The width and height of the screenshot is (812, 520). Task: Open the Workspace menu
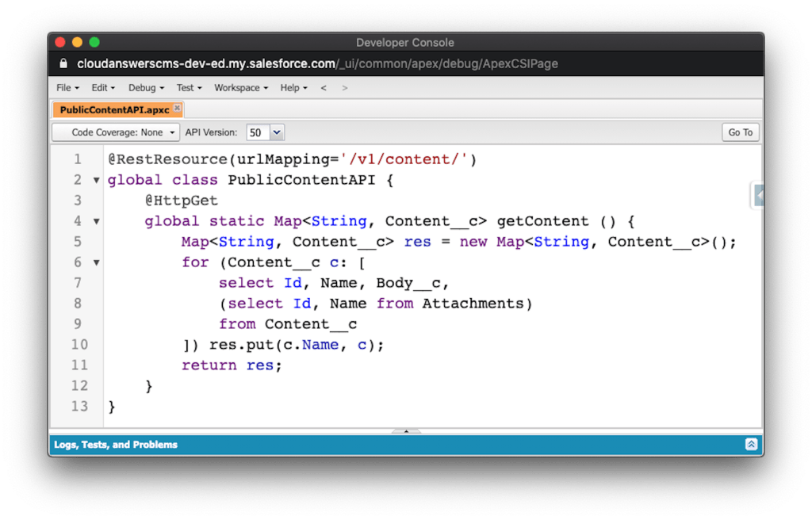coord(241,88)
